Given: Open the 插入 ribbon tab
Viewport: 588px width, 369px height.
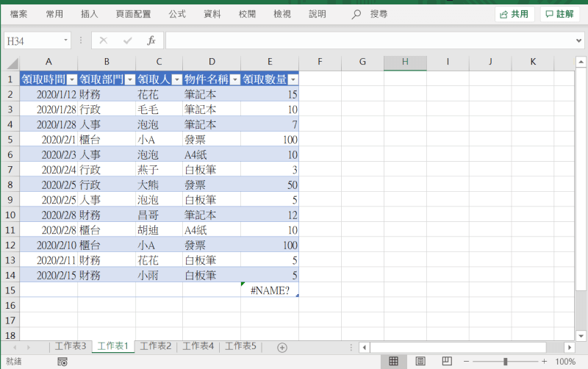Looking at the screenshot, I should point(89,14).
